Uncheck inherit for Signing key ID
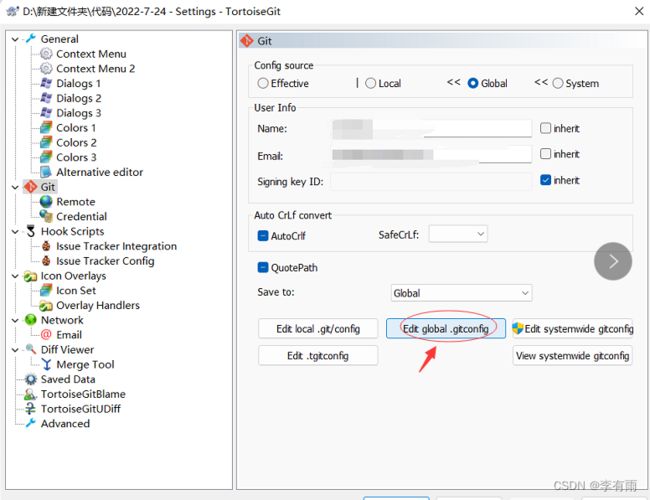This screenshot has height=500, width=650. (x=546, y=180)
